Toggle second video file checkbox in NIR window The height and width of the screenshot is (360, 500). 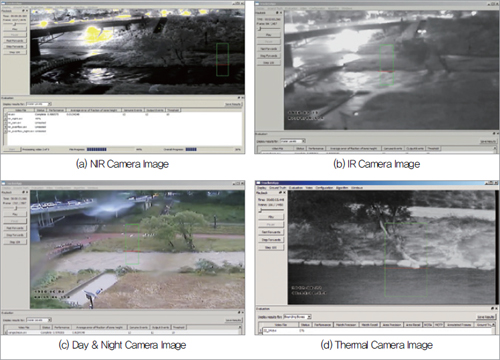click(6, 119)
